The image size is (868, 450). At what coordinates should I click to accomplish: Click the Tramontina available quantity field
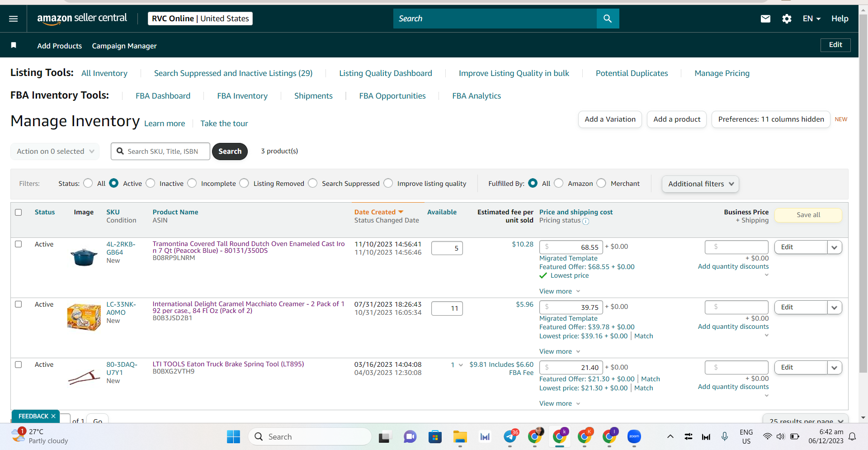pos(447,248)
